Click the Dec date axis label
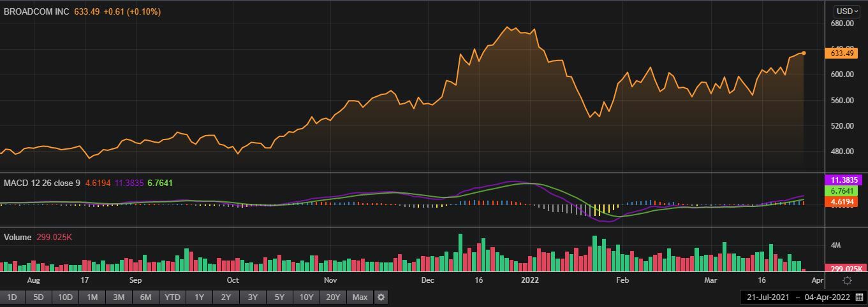 pos(427,280)
